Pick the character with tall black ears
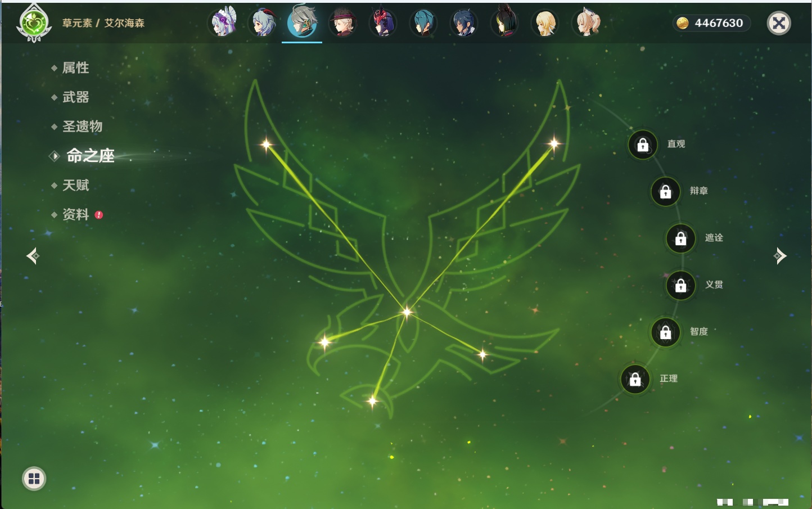The width and height of the screenshot is (812, 509). point(504,24)
